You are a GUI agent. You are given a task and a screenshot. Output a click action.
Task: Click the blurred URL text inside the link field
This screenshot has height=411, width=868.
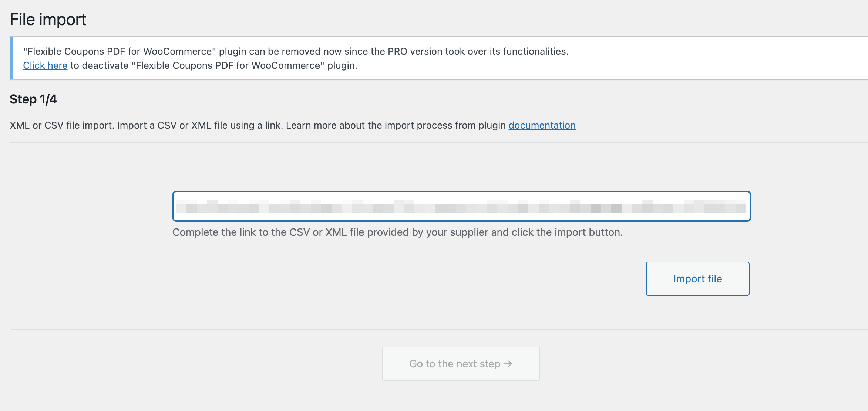tap(461, 206)
